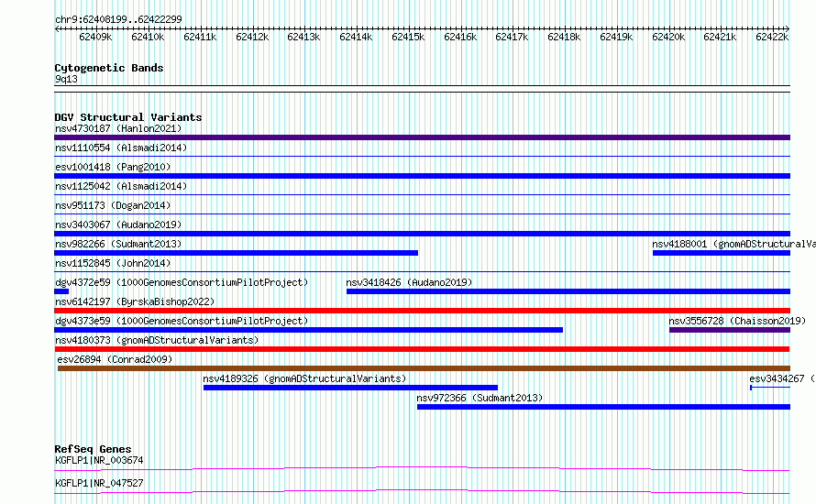Click the nsv1152845 (John2014) label
The image size is (816, 504).
pyautogui.click(x=113, y=263)
